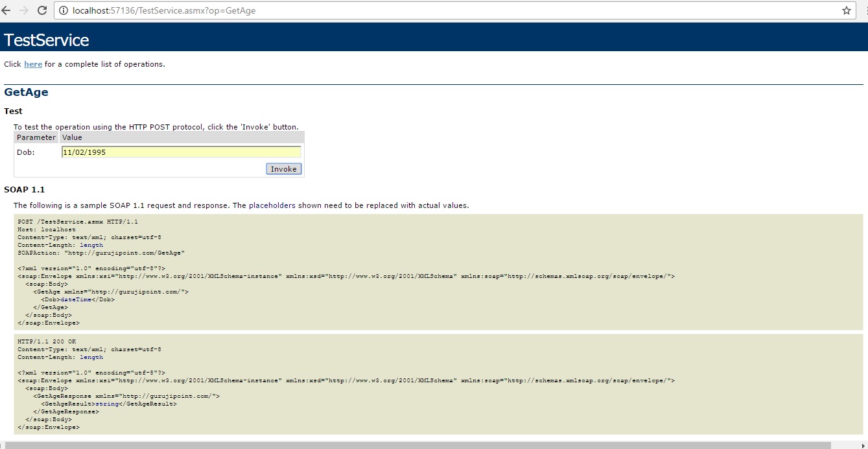Open site info via the circled-i icon

coord(64,10)
